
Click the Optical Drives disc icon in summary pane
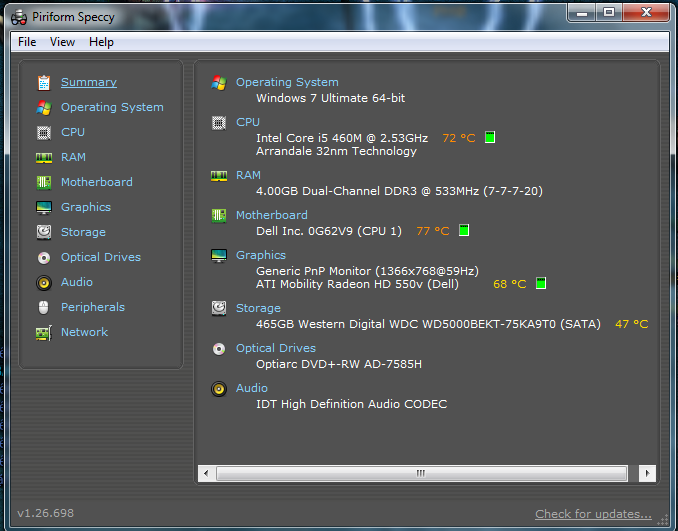(219, 349)
